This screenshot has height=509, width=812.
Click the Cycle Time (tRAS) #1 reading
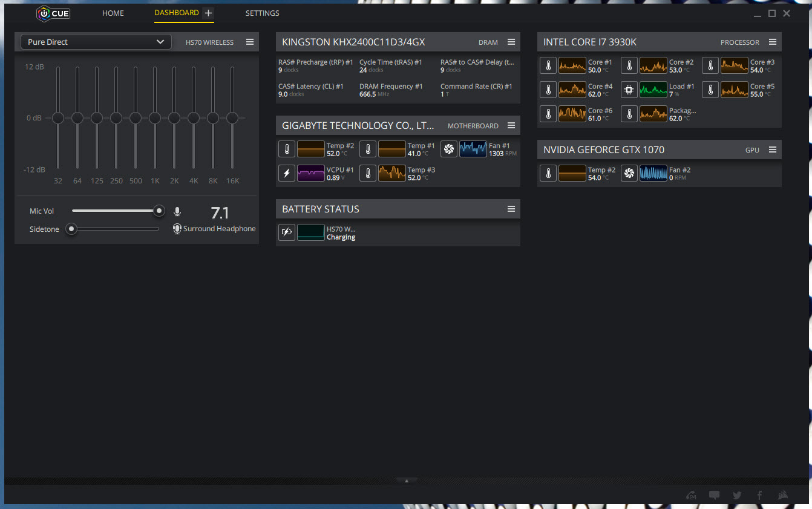[391, 66]
